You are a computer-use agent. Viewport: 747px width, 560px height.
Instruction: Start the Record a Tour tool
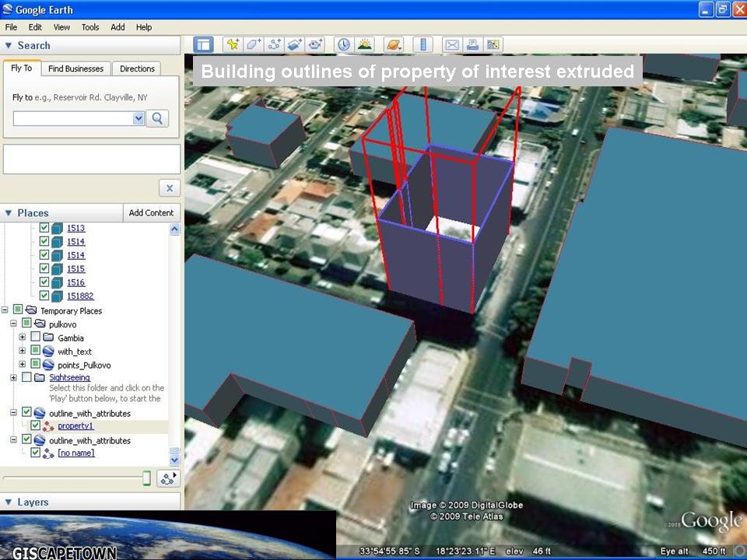315,45
